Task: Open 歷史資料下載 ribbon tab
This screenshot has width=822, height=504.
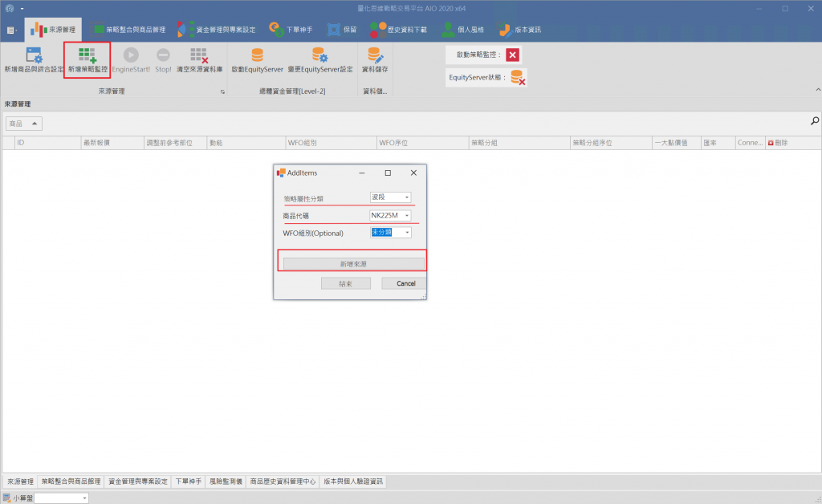Action: (x=401, y=30)
